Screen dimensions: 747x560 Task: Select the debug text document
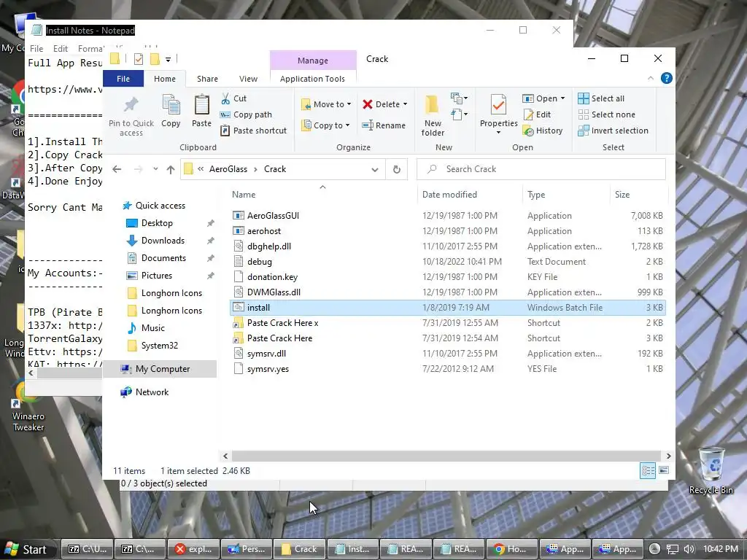[x=259, y=262]
